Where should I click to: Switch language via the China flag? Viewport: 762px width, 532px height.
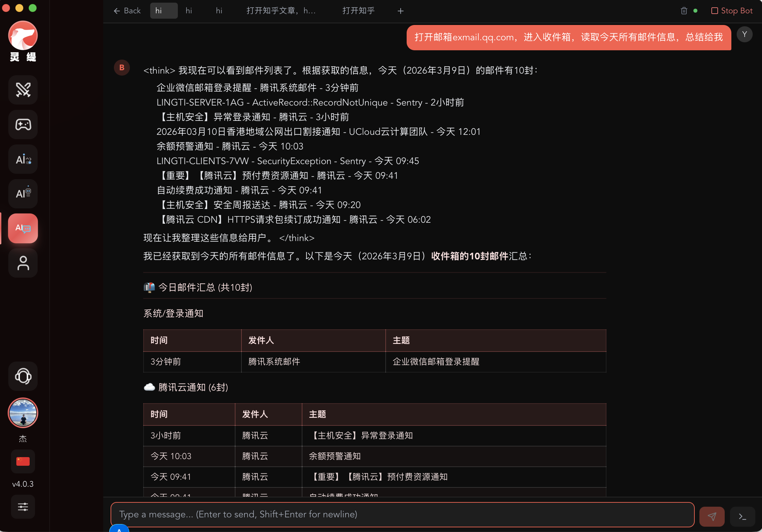click(23, 461)
